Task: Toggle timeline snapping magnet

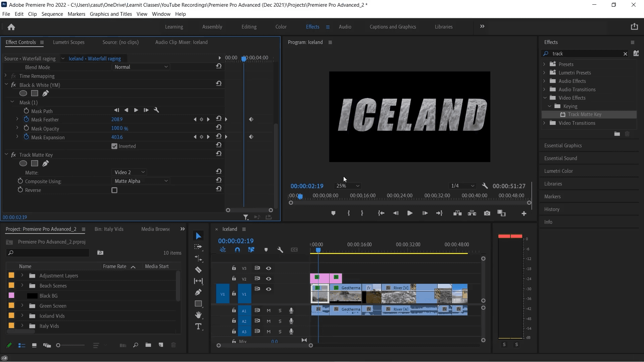Action: tap(237, 250)
